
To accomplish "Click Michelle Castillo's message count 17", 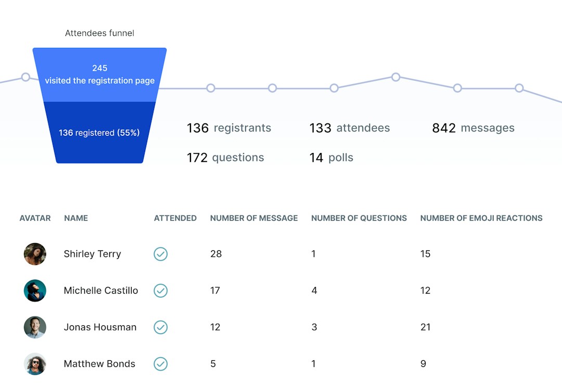I will tap(215, 290).
